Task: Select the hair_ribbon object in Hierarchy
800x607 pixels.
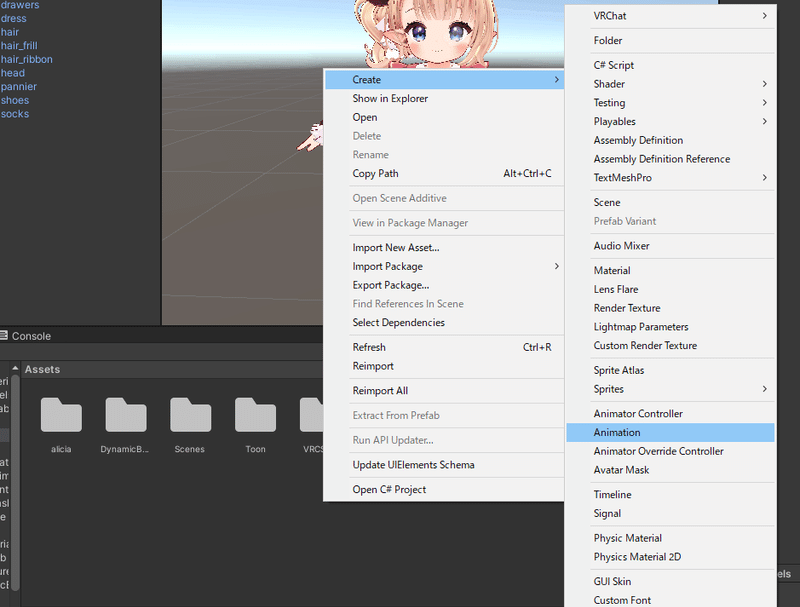Action: coord(27,59)
